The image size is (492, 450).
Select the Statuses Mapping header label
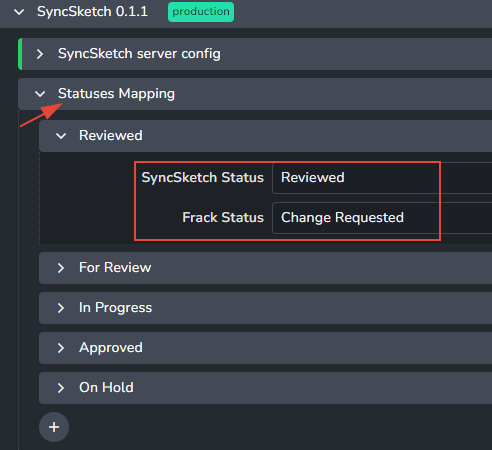coord(116,94)
